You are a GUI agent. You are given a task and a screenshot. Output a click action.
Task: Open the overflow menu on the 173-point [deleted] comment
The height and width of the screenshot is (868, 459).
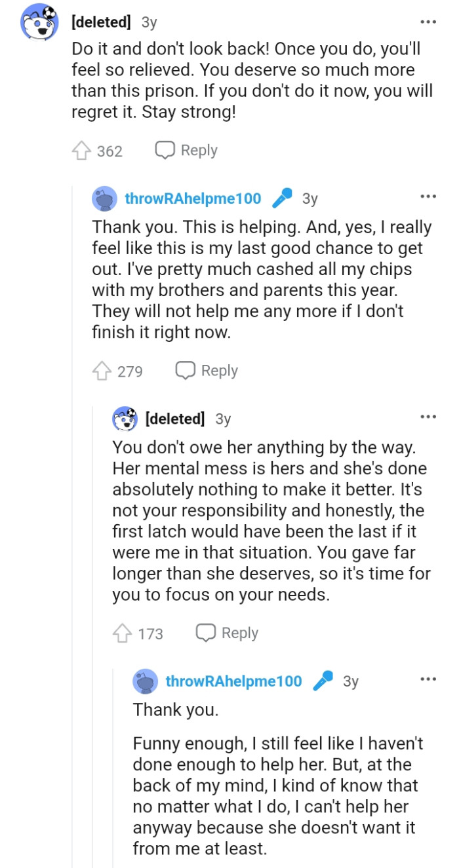[x=428, y=415]
